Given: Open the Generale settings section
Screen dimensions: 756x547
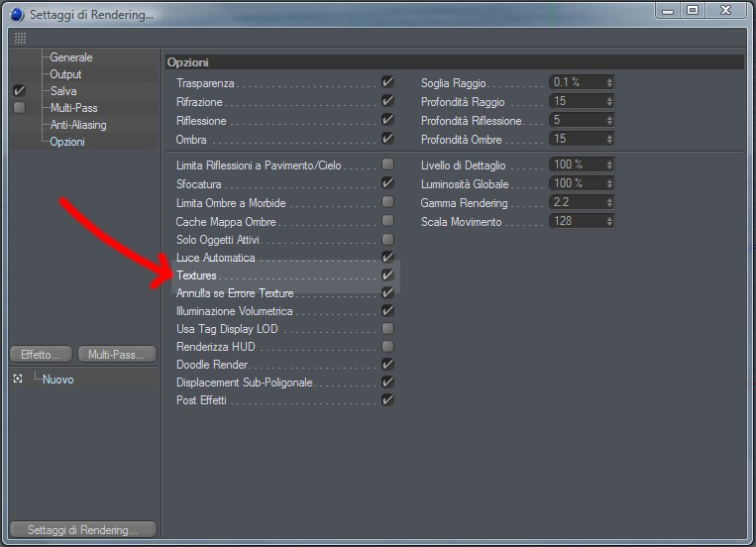Looking at the screenshot, I should coord(71,56).
